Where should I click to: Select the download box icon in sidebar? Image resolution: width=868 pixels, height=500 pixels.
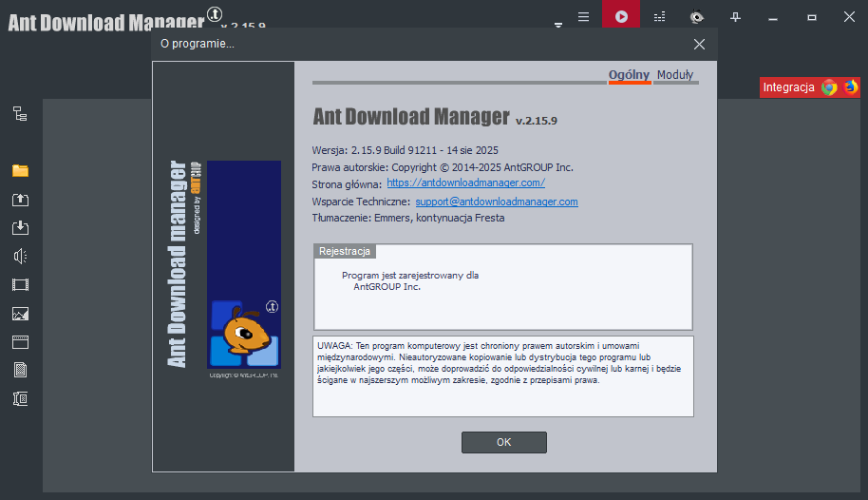coord(20,227)
